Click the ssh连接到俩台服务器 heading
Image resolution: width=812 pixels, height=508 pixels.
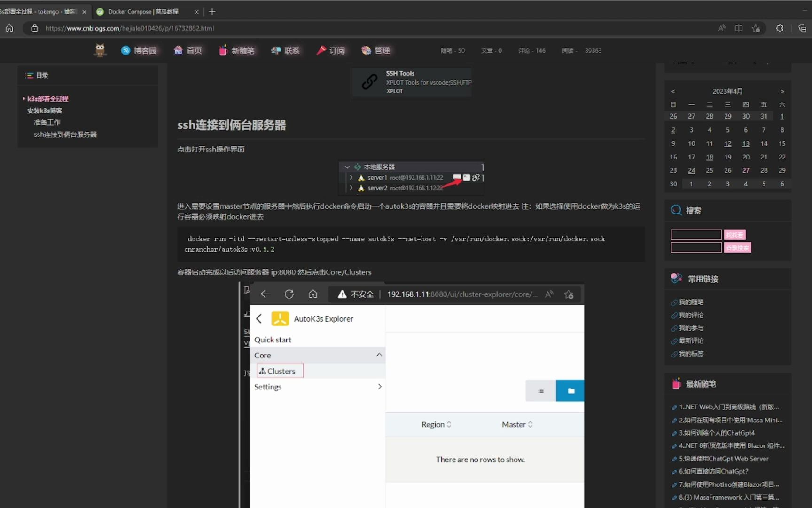pos(232,125)
